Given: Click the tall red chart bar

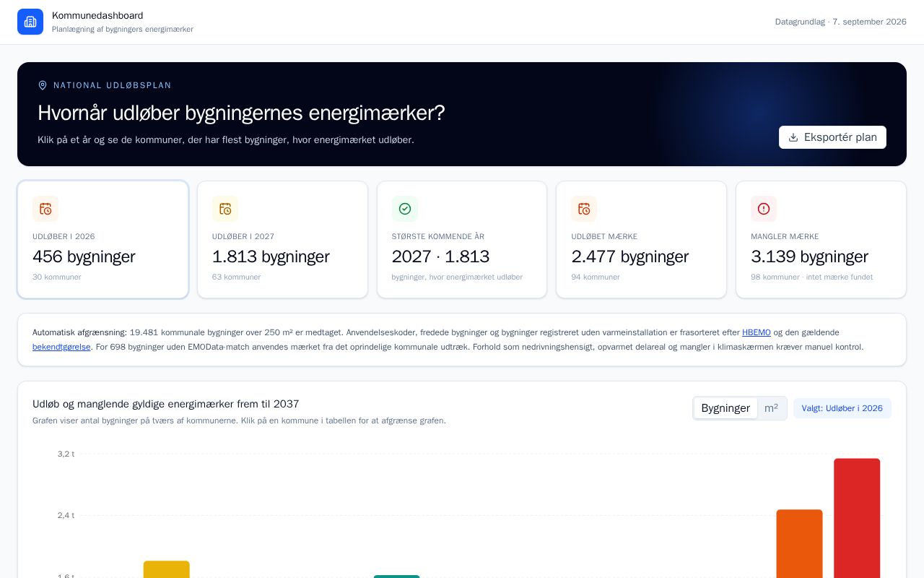Looking at the screenshot, I should pos(857,517).
